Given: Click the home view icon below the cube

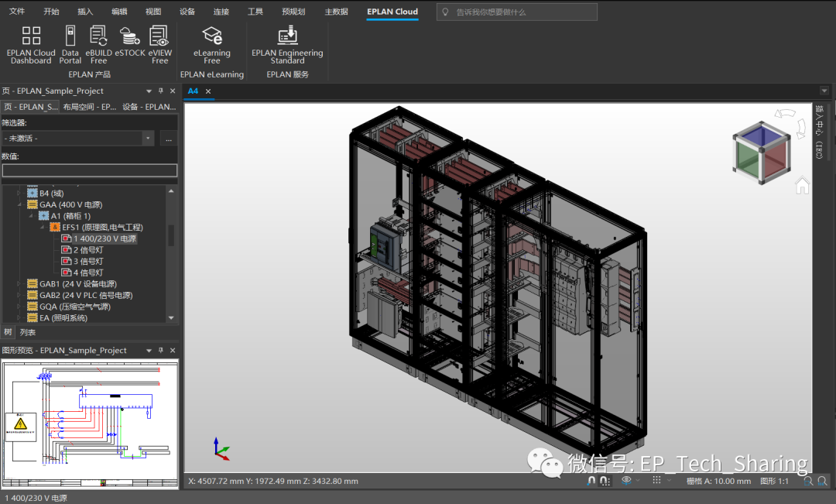Looking at the screenshot, I should coord(803,186).
